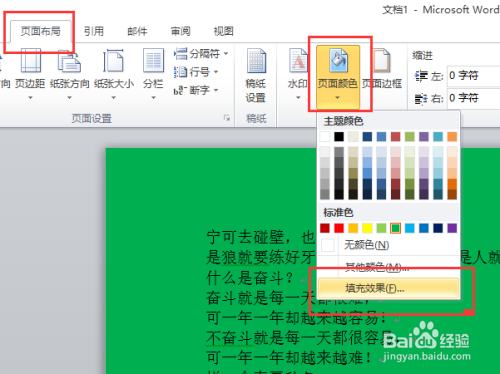Click the 纸张方向 orientation icon
This screenshot has height=374, width=500.
[69, 60]
